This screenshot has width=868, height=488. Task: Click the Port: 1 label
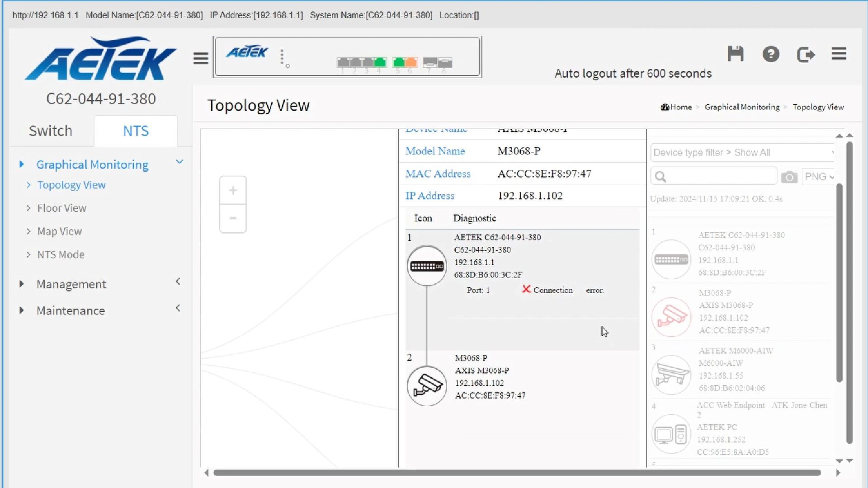click(478, 290)
